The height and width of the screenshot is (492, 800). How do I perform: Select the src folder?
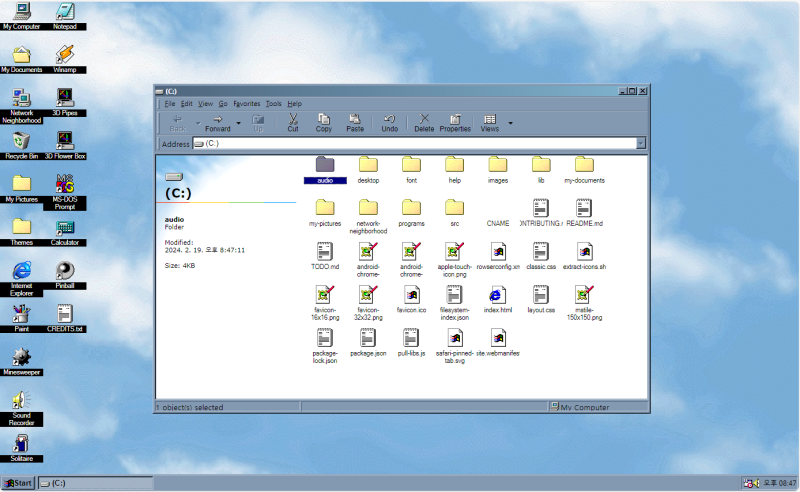point(455,213)
